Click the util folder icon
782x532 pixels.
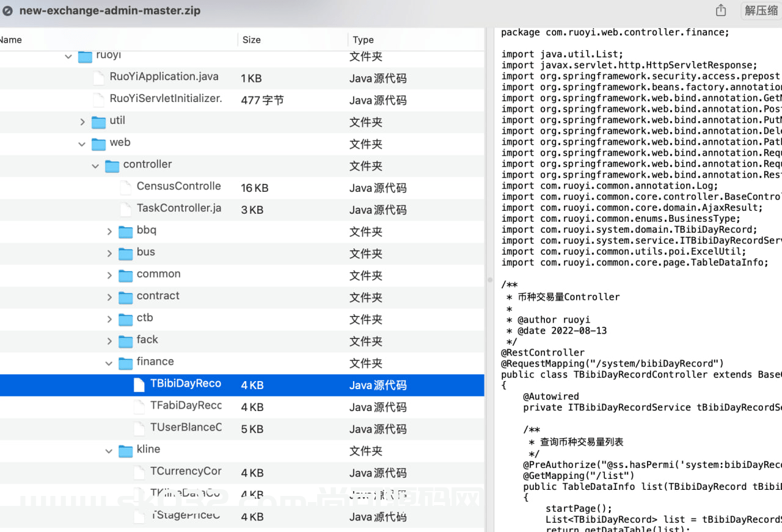point(98,122)
